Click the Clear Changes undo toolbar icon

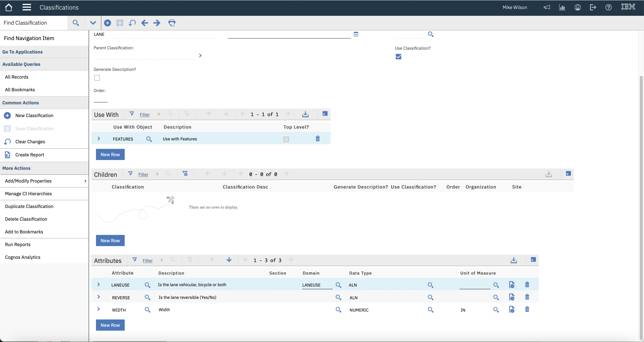[x=132, y=23]
